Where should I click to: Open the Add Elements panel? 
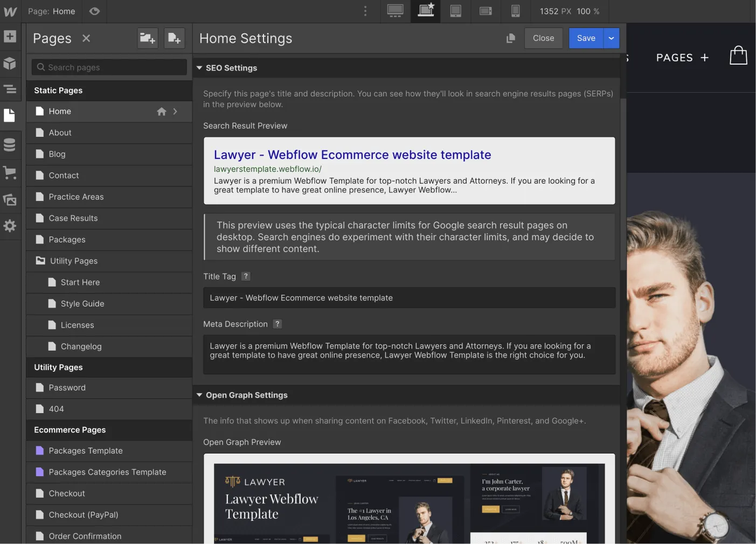pos(10,37)
